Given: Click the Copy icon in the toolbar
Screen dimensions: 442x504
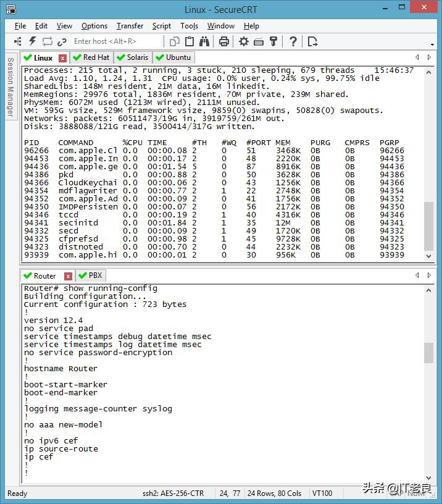Looking at the screenshot, I should tap(175, 41).
